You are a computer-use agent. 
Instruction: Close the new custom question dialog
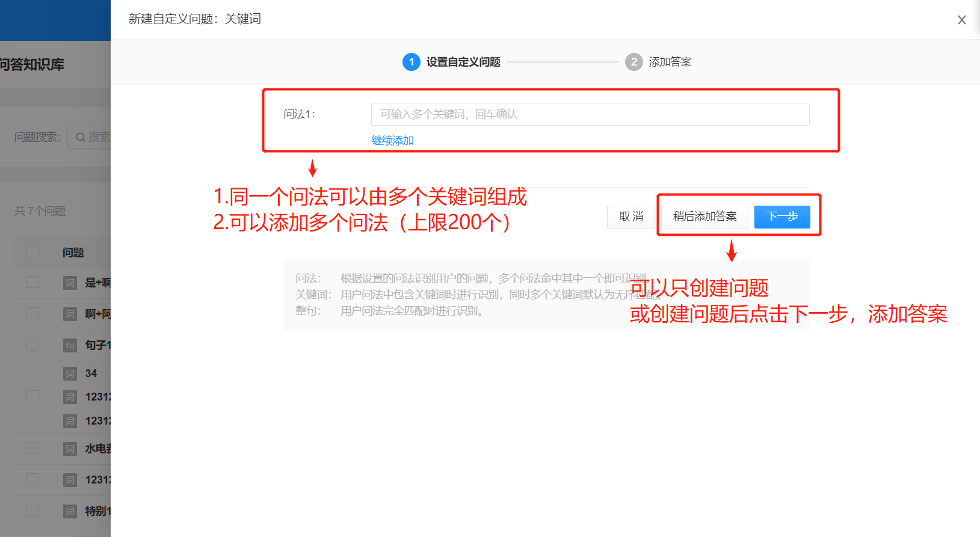click(x=962, y=20)
